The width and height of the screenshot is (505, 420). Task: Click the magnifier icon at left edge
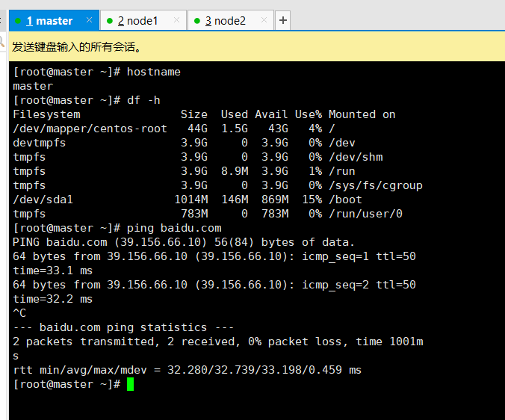click(x=3, y=46)
